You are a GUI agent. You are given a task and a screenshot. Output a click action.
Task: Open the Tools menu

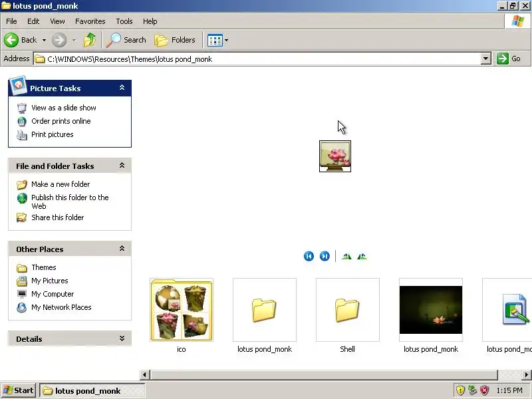click(x=124, y=21)
